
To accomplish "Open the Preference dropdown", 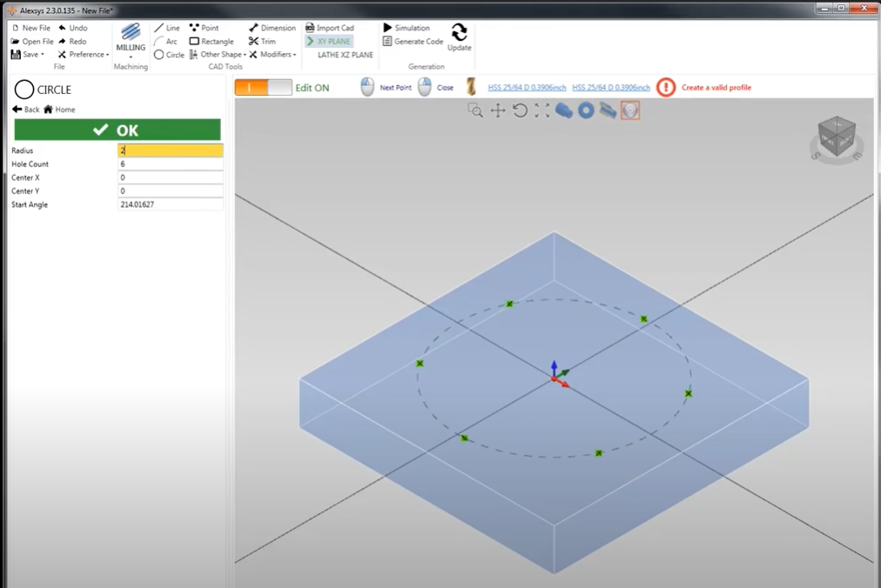I will pyautogui.click(x=84, y=55).
